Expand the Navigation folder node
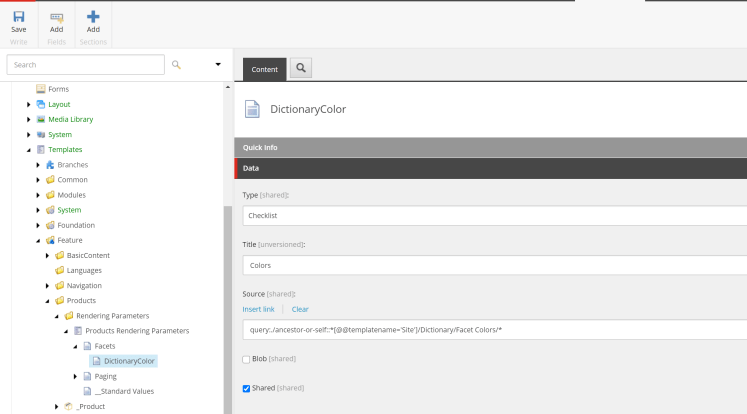The width and height of the screenshot is (747, 414). (47, 285)
